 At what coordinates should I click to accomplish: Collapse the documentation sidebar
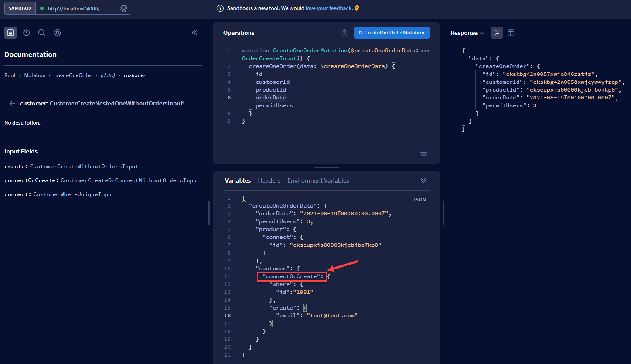tap(194, 33)
